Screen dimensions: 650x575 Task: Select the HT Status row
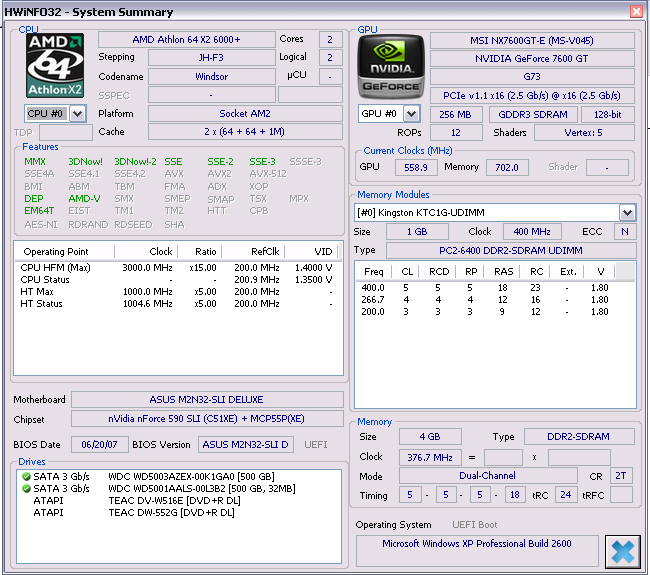pos(177,304)
